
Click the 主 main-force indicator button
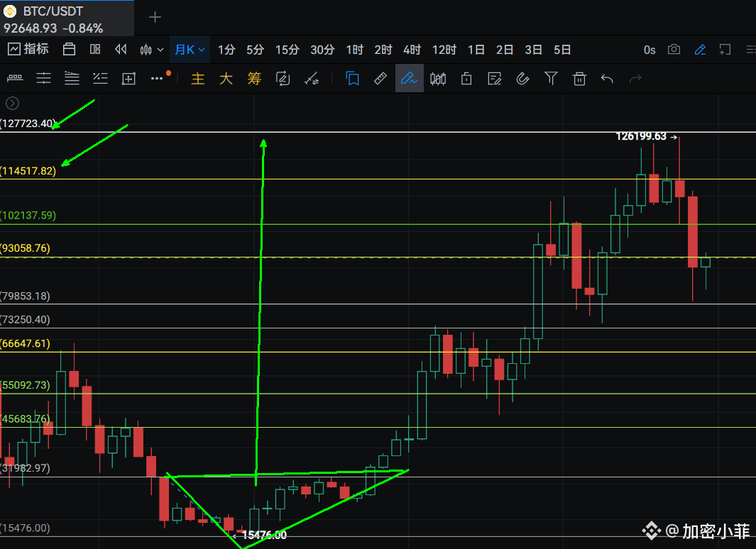198,79
